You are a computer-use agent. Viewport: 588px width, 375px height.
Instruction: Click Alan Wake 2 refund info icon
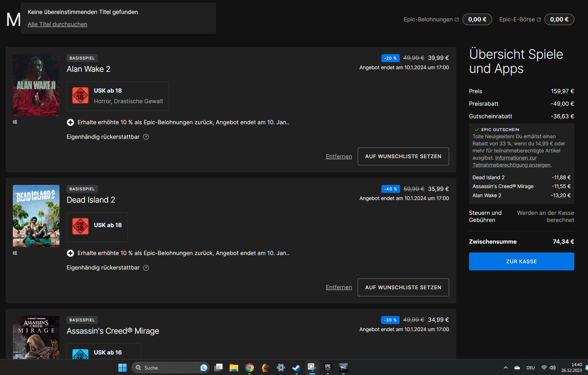[x=146, y=137]
